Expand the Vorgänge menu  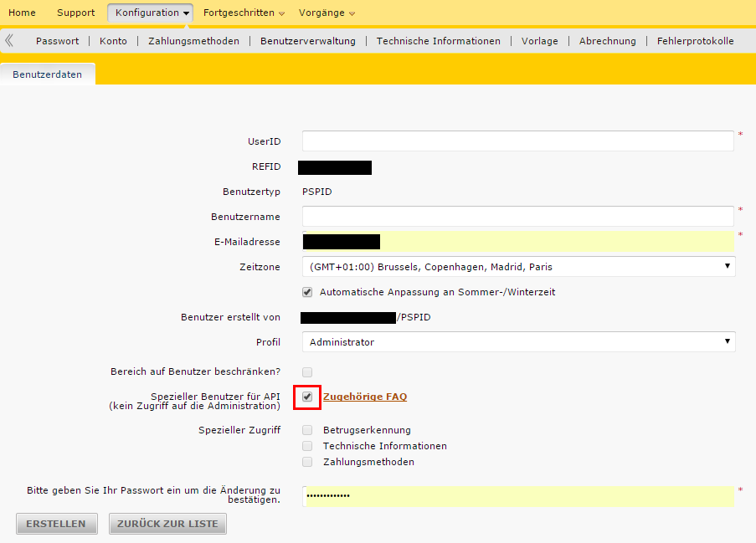(327, 13)
